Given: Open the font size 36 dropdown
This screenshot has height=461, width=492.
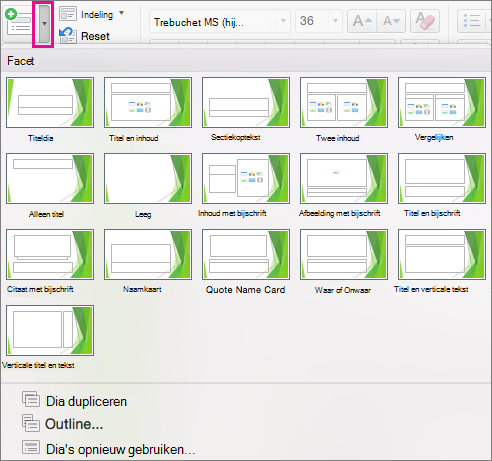Looking at the screenshot, I should 335,21.
